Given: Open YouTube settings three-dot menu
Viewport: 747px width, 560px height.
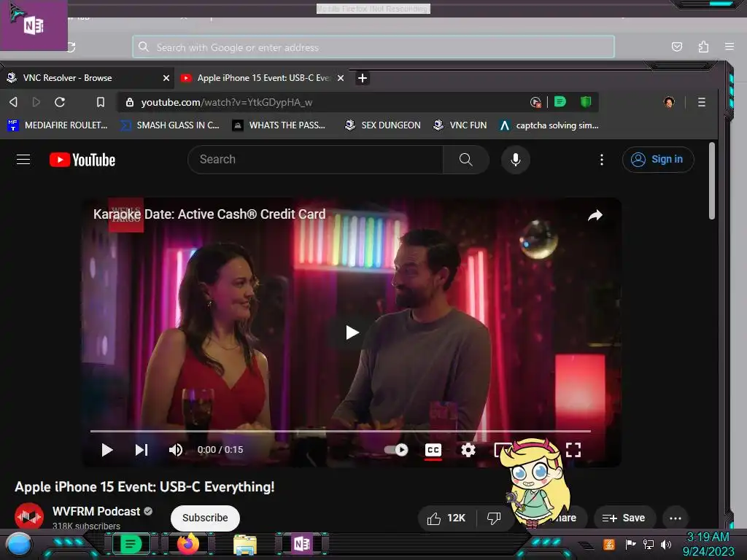Looking at the screenshot, I should (x=602, y=160).
